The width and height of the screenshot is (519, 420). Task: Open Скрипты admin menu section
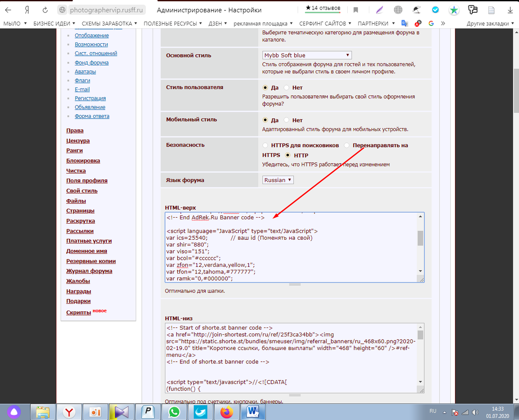click(x=78, y=312)
